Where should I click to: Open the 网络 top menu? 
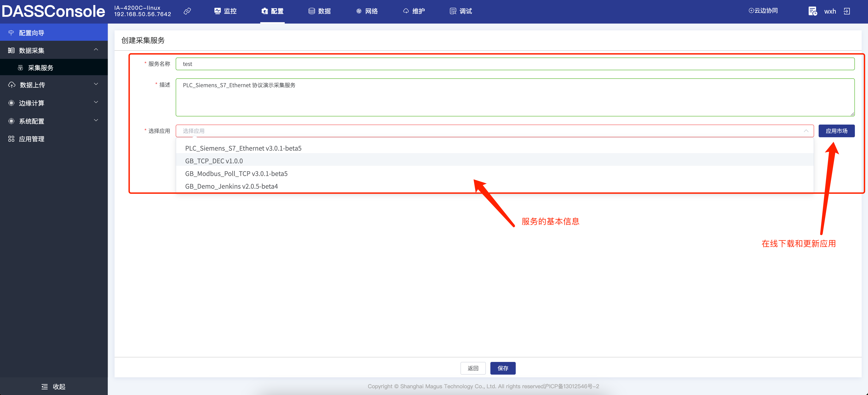point(367,11)
